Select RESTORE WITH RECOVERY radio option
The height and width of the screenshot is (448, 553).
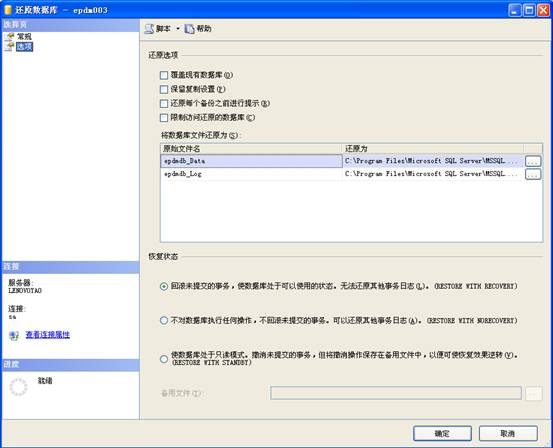click(164, 286)
